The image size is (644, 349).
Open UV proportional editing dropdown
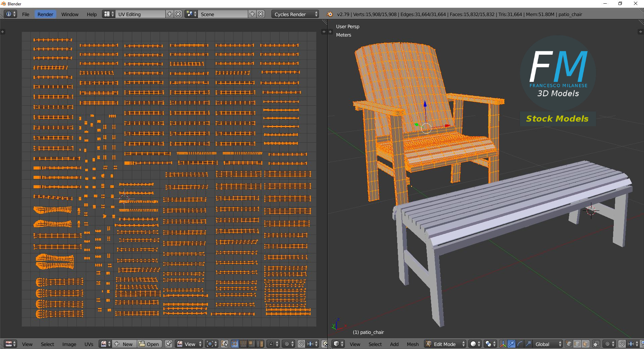pos(288,344)
